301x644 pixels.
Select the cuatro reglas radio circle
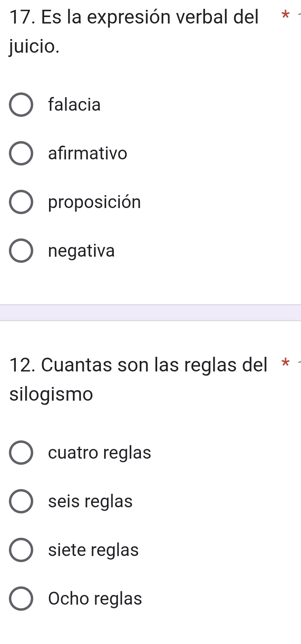point(21,453)
